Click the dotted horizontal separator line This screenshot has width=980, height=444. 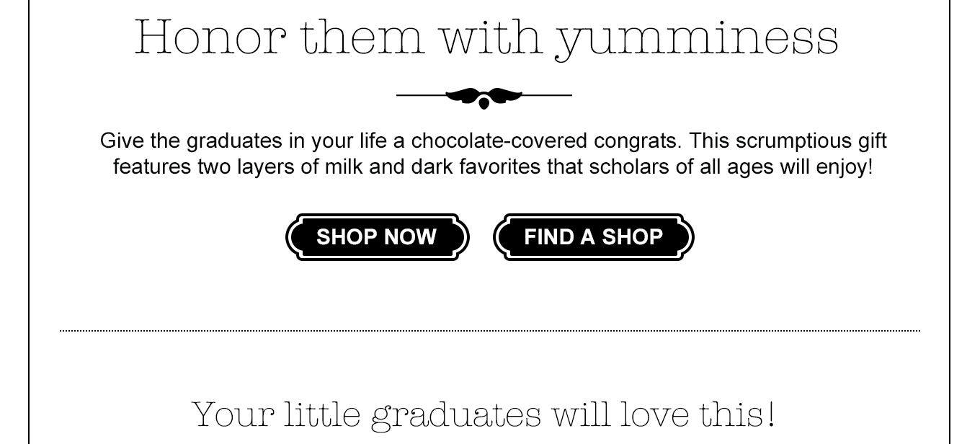coord(490,331)
